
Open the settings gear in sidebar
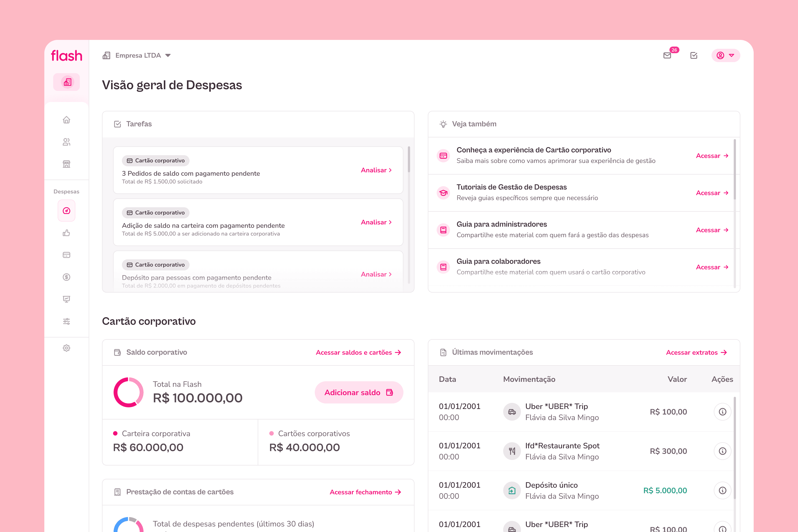[x=66, y=348]
